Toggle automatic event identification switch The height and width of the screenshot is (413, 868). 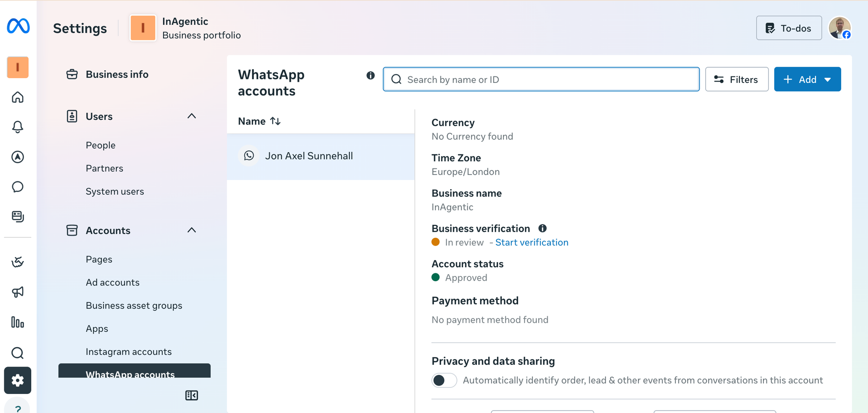tap(444, 380)
